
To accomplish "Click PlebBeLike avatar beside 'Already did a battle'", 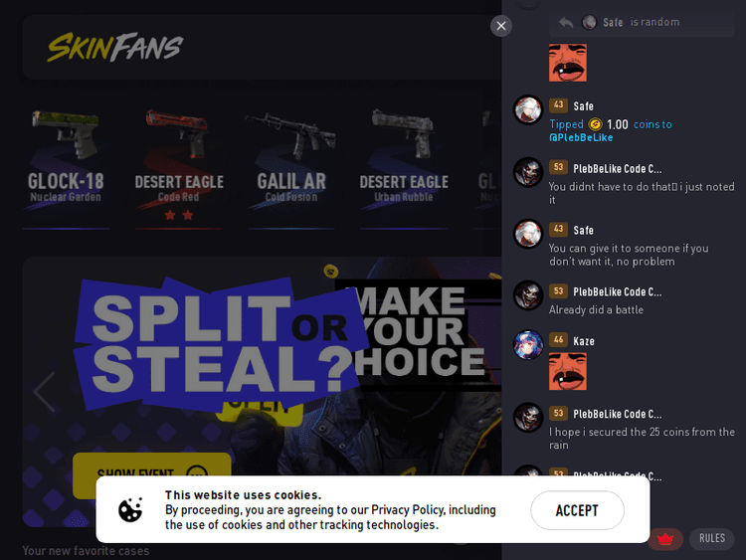I will [528, 295].
